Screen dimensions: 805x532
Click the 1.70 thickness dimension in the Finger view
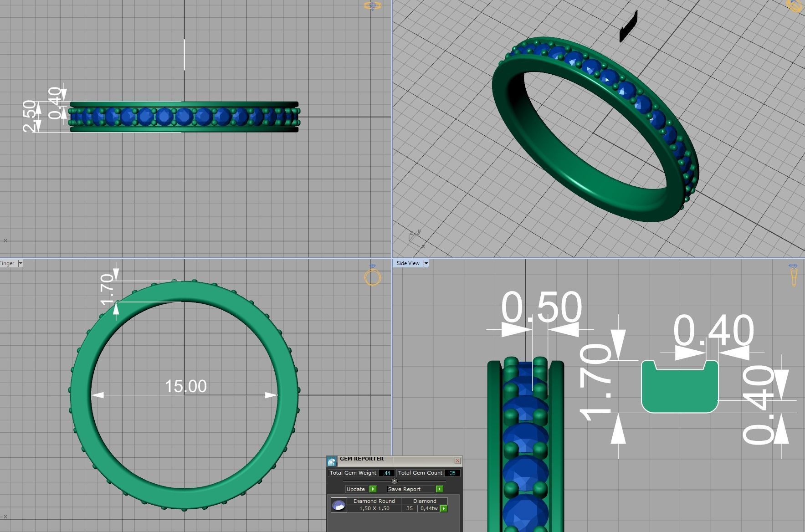tap(107, 290)
